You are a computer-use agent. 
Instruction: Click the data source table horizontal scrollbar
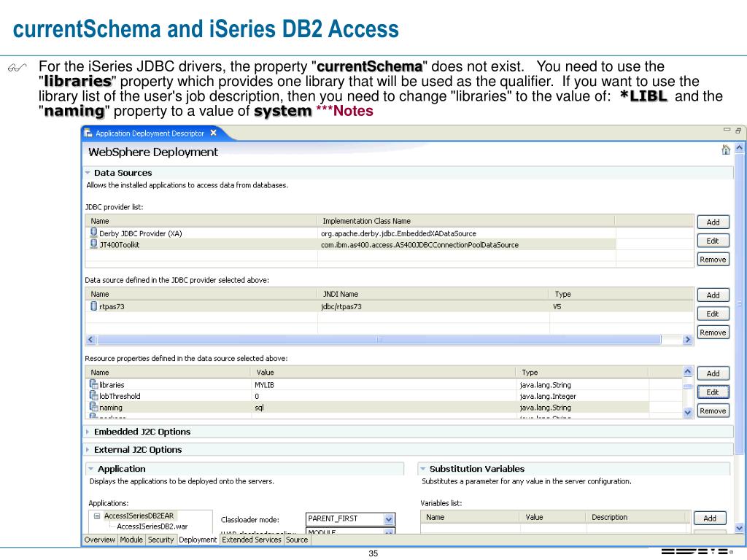click(379, 340)
